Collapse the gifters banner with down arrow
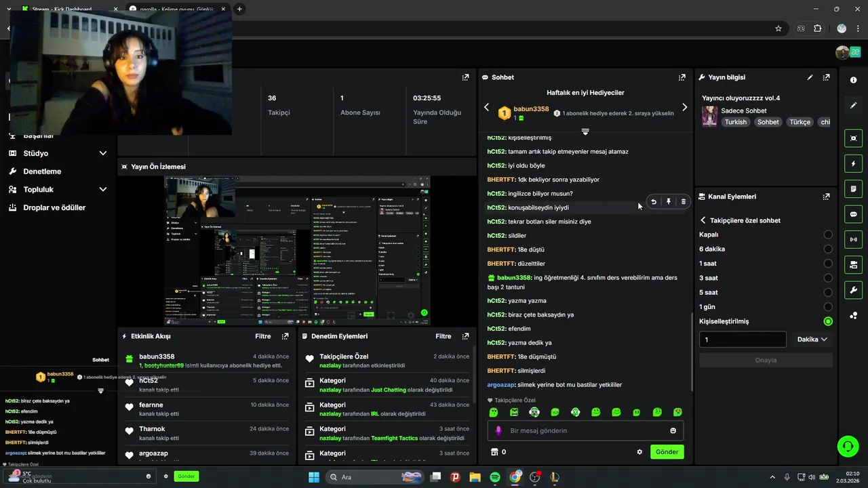Viewport: 868px width, 488px height. click(585, 131)
